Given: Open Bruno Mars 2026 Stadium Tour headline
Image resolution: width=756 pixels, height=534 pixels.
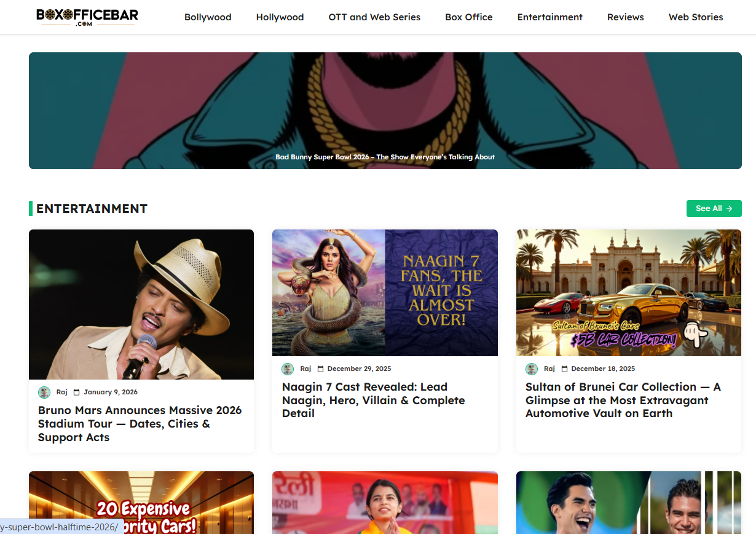Looking at the screenshot, I should click(140, 423).
